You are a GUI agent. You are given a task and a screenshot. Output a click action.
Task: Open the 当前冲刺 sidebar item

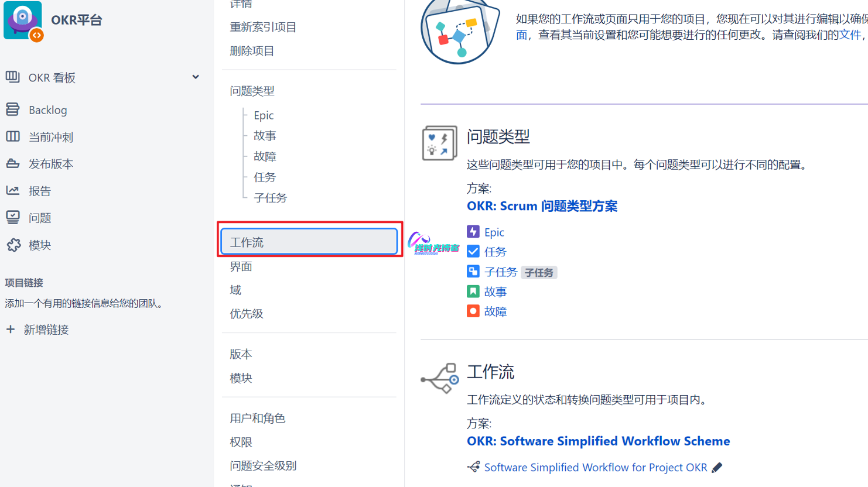click(x=51, y=137)
